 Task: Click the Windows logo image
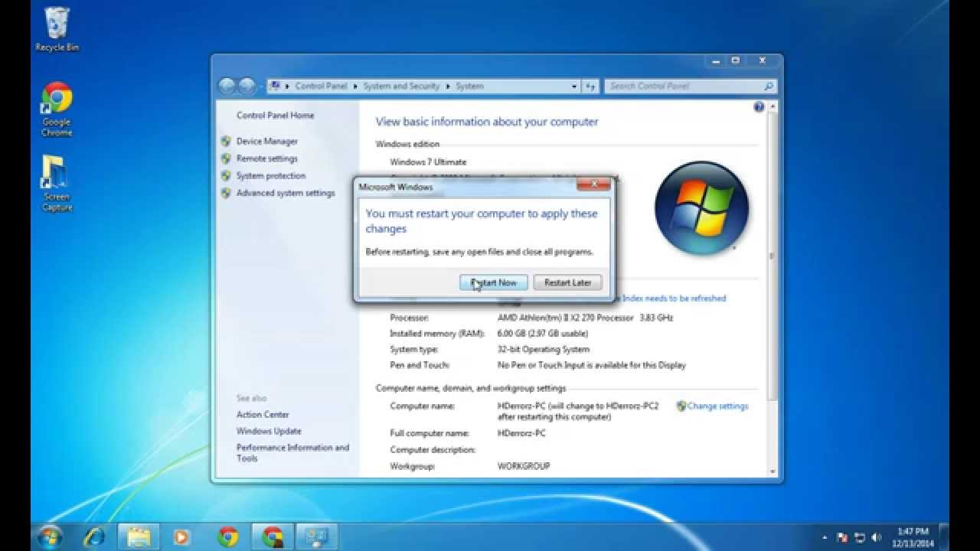[701, 207]
